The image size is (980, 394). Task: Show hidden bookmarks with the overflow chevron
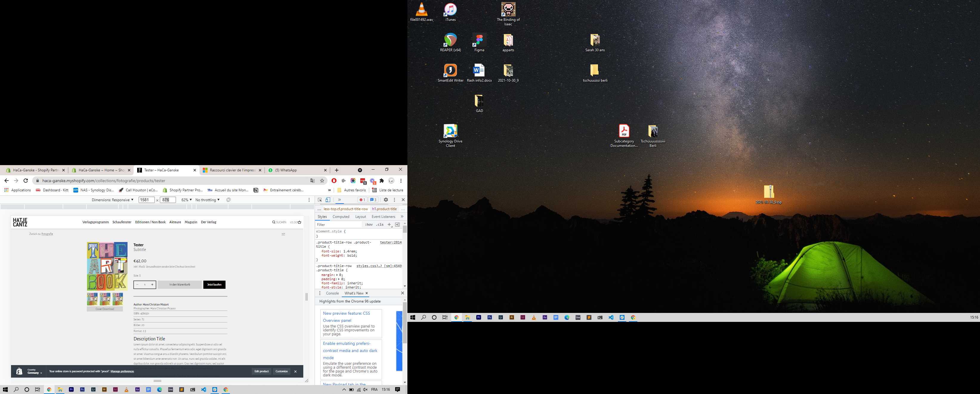pyautogui.click(x=330, y=190)
